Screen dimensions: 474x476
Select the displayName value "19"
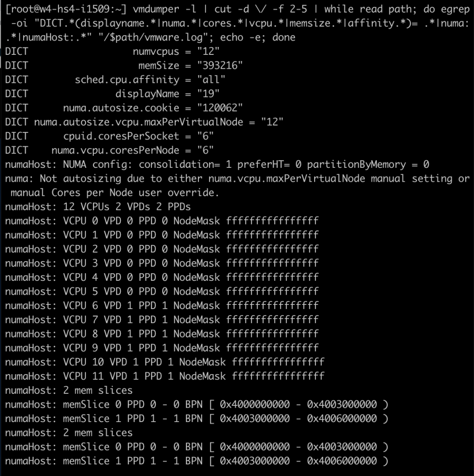tap(208, 94)
